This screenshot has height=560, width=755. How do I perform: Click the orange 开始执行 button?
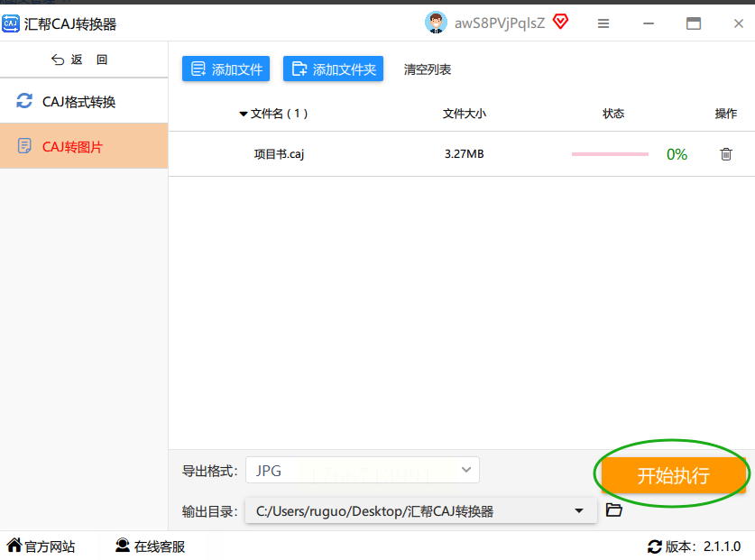pos(673,475)
